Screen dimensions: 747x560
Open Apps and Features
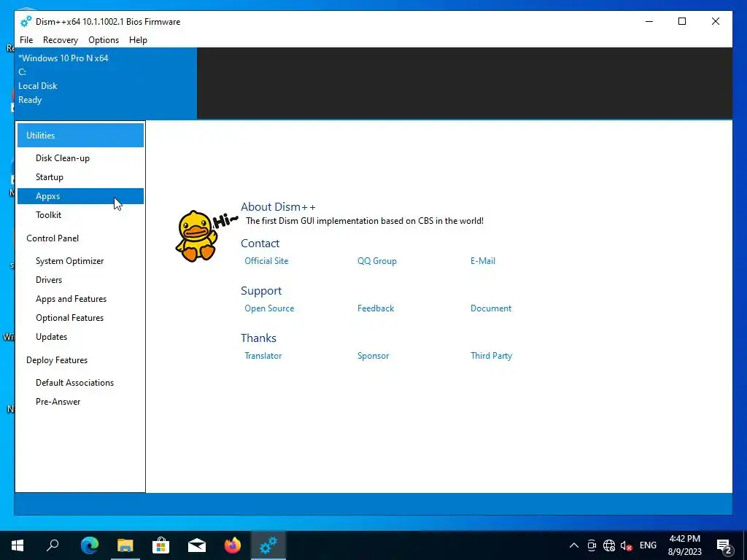pyautogui.click(x=80, y=299)
